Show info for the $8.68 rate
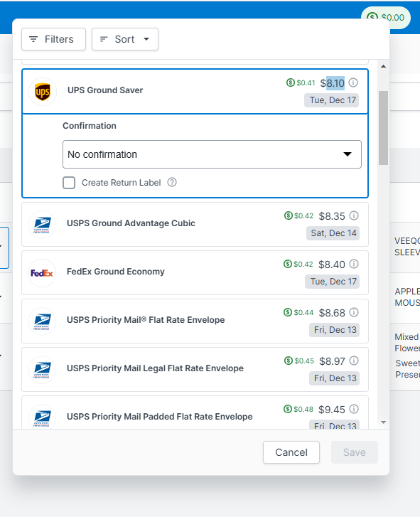 [354, 312]
